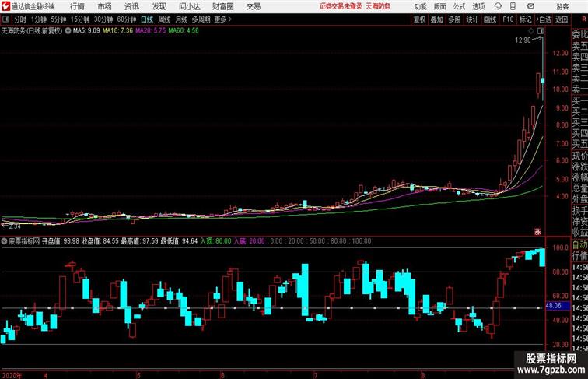
Task: Open the 公式 formula menu
Action: [x=459, y=6]
